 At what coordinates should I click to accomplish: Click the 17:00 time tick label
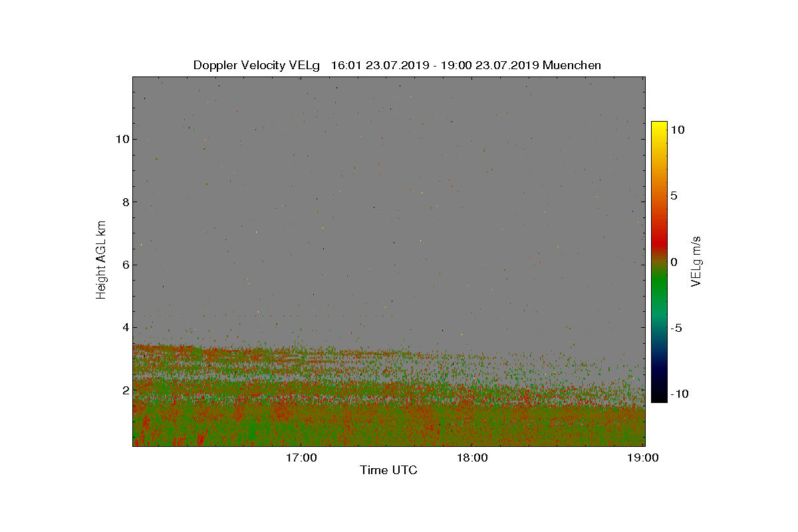click(x=303, y=458)
